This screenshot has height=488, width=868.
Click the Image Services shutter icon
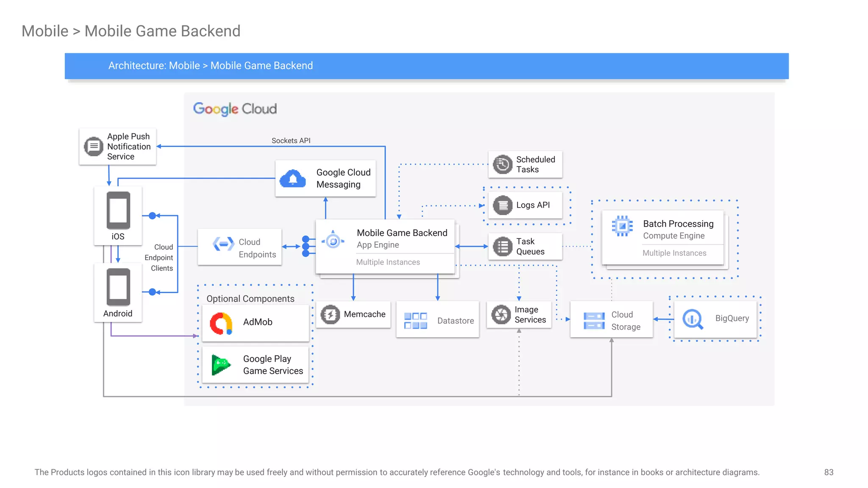click(x=501, y=315)
